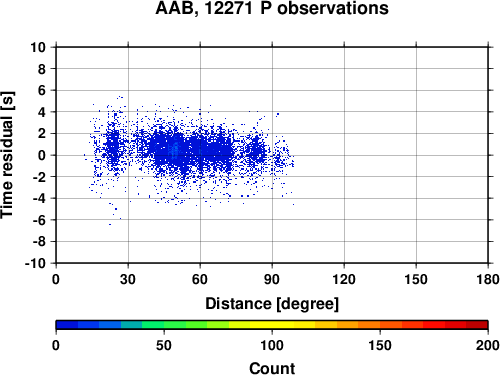Viewport: 500px width, 375px height.
Task: Click the dark red colorbar segment at 200
Action: (x=477, y=325)
